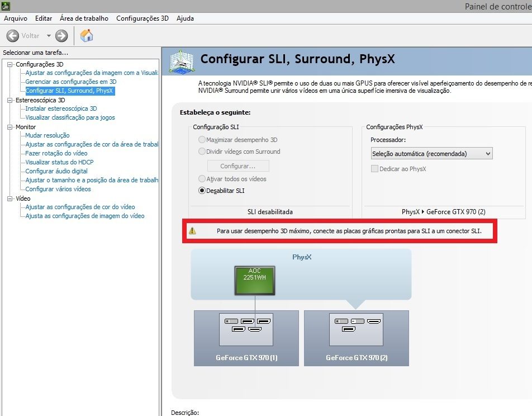Select Configurar SLI, Surround, PhysX tree item
532x416 pixels.
70,91
